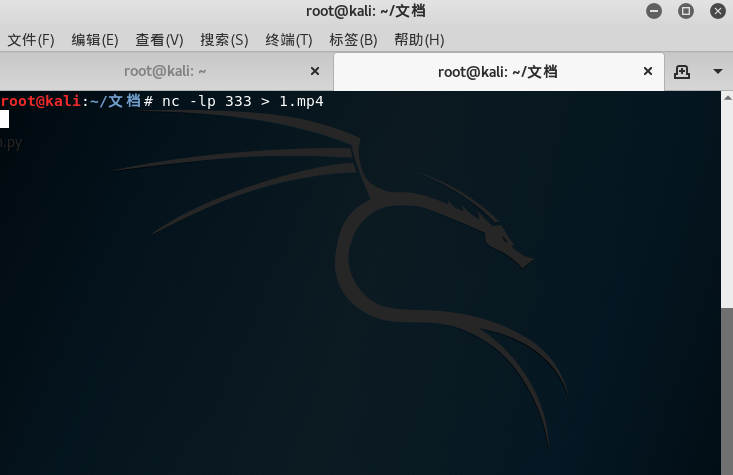Viewport: 733px width, 475px height.
Task: Switch to the root@kali: ~ tab
Action: point(165,71)
